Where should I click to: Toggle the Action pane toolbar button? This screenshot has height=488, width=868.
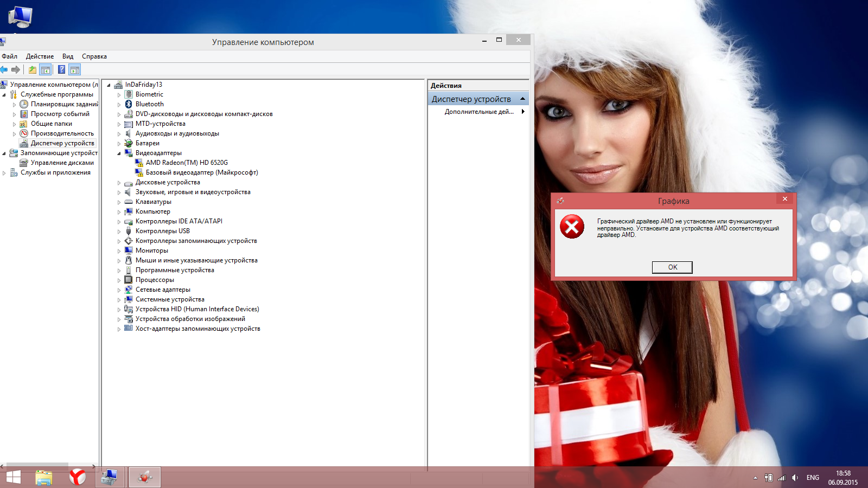coord(75,69)
